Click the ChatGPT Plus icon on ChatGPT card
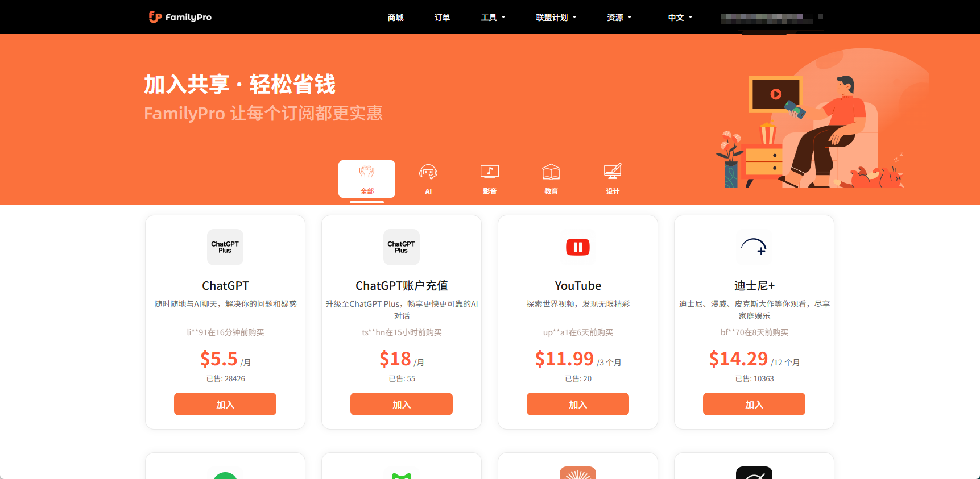 [225, 247]
